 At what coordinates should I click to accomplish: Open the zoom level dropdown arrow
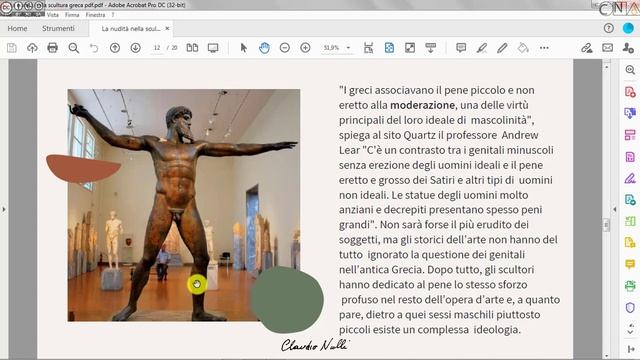pyautogui.click(x=348, y=48)
